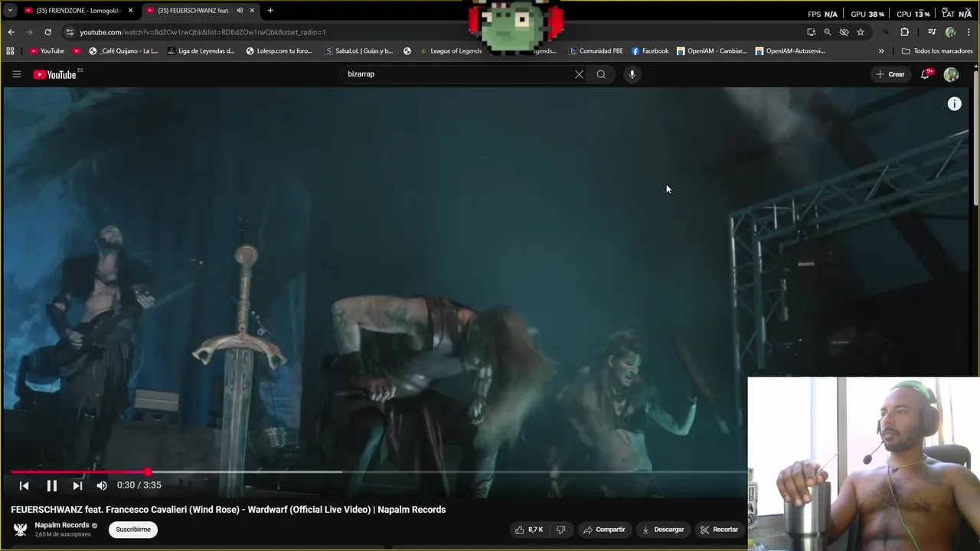Open the install/cast screen icon in address bar
Image resolution: width=980 pixels, height=551 pixels.
click(x=811, y=32)
